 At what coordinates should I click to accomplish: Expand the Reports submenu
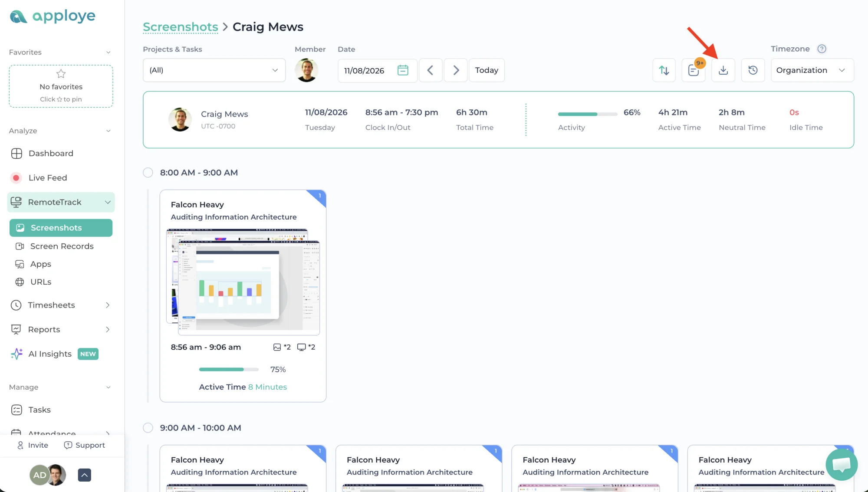click(x=108, y=329)
